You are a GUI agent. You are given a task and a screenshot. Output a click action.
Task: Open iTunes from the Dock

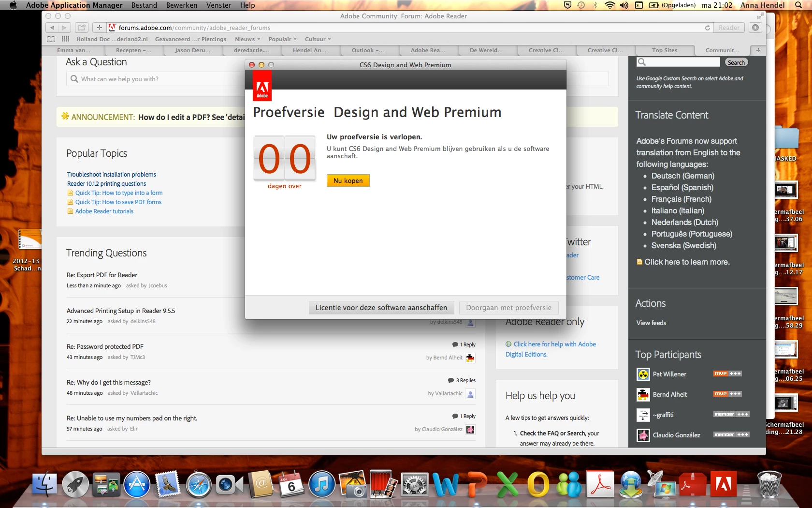322,484
